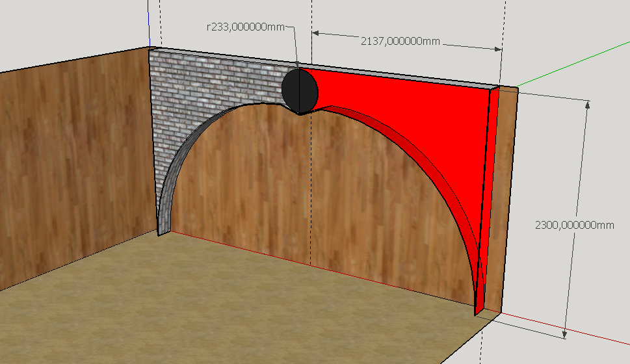Screen dimensions: 630x364
Task: Select the black circle on the arch
Action: 300,89
